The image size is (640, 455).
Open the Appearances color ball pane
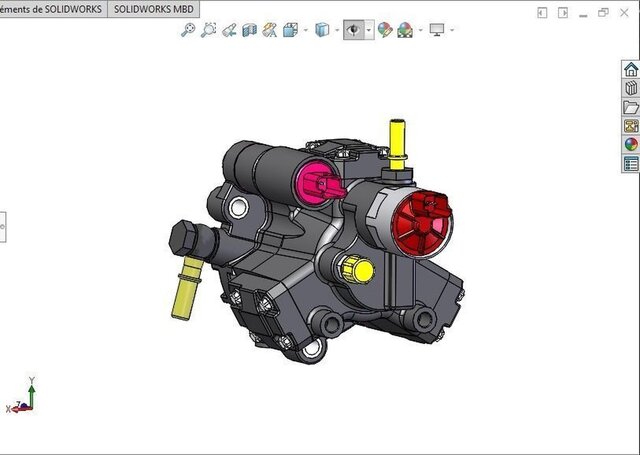tap(631, 144)
